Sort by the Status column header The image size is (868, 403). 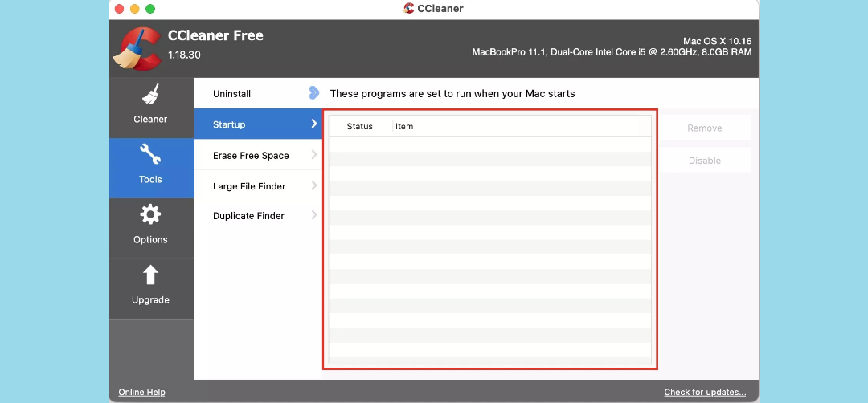[360, 126]
